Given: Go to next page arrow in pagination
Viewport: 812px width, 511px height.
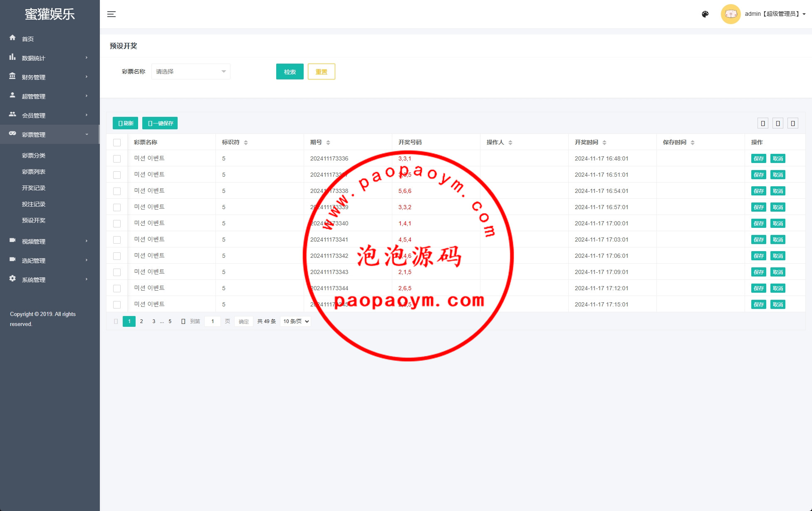Looking at the screenshot, I should click(x=183, y=321).
